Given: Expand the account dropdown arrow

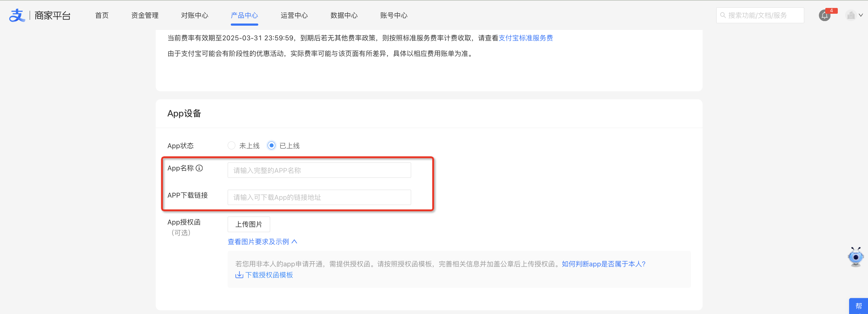Looking at the screenshot, I should (861, 15).
